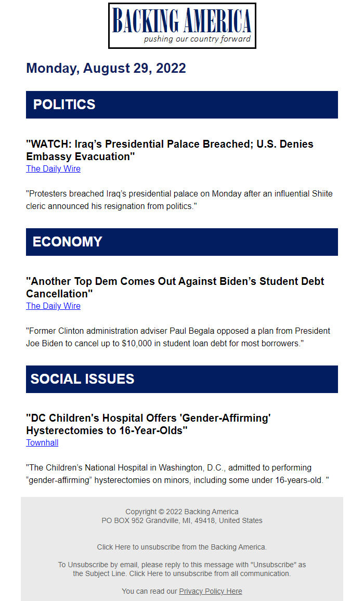Click the Monday, August 29, 2022 date heading
The width and height of the screenshot is (364, 601).
[106, 68]
